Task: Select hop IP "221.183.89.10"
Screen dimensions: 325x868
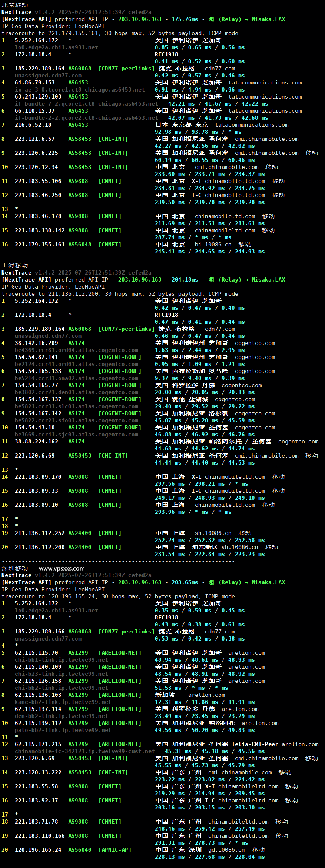Action: [36, 505]
